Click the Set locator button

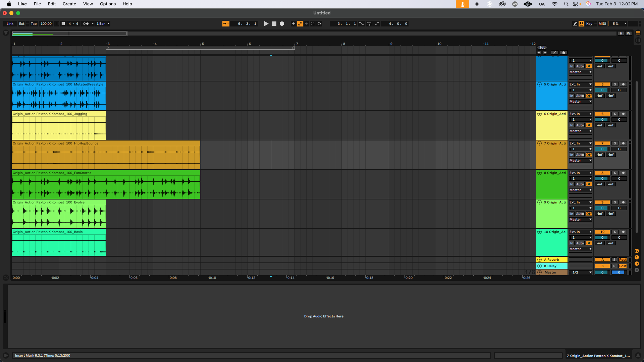coord(542,48)
